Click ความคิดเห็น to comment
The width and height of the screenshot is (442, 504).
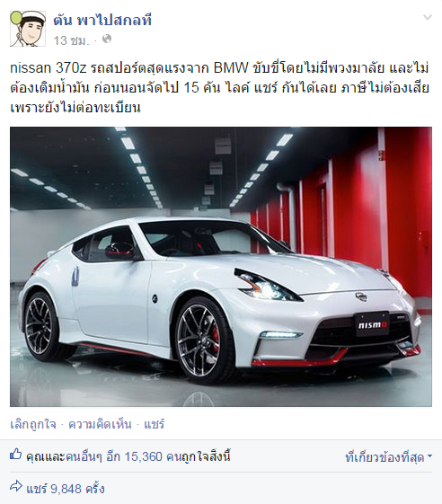coord(100,424)
